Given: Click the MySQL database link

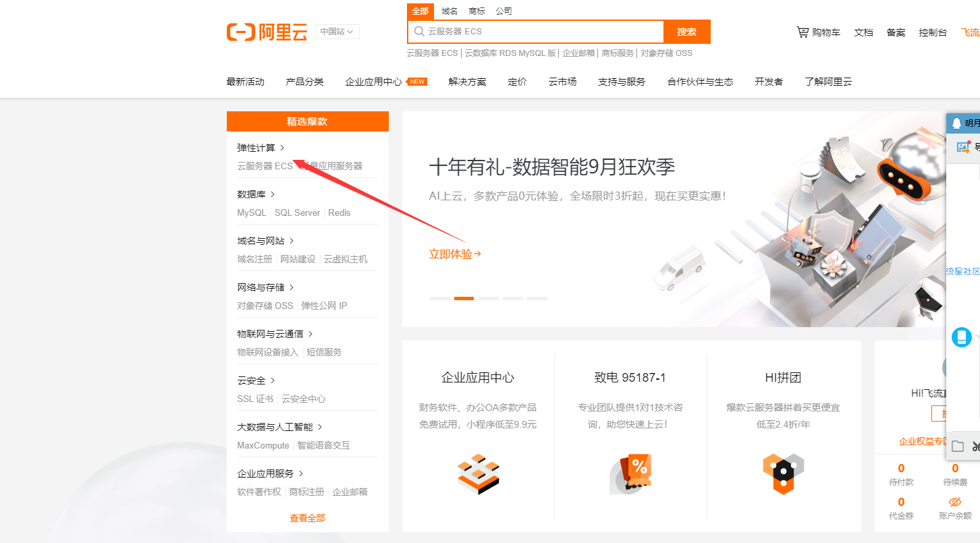Looking at the screenshot, I should click(x=252, y=212).
